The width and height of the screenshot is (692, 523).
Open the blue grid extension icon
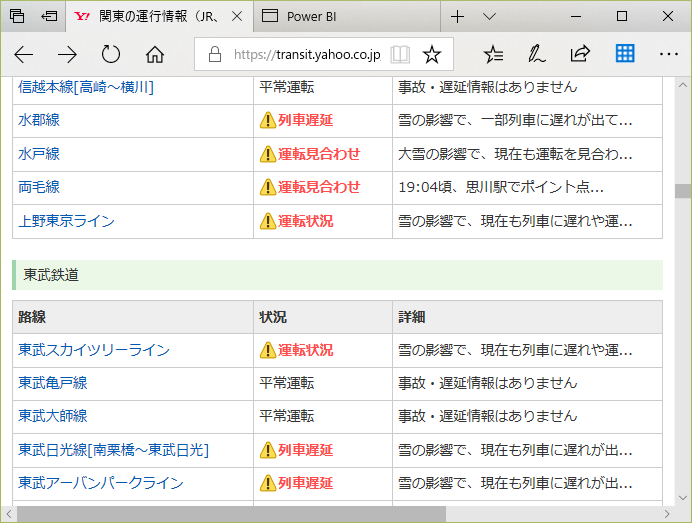625,54
